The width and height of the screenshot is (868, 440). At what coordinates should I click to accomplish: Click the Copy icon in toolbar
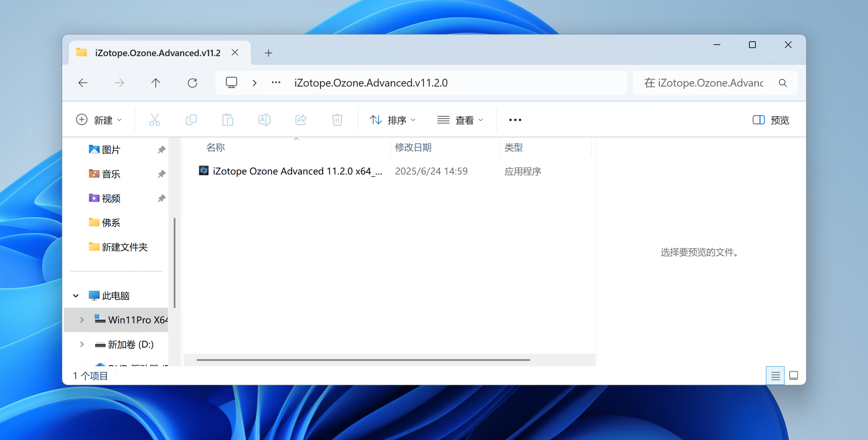(191, 120)
